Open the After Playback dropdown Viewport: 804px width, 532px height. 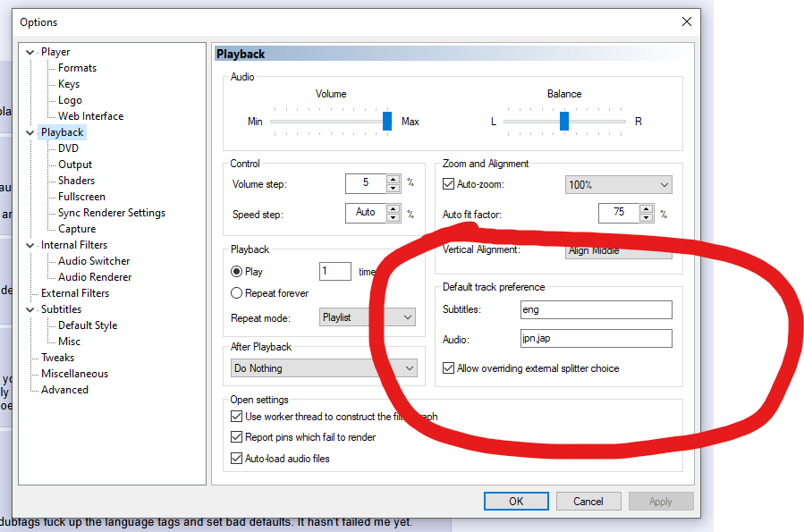coord(324,368)
